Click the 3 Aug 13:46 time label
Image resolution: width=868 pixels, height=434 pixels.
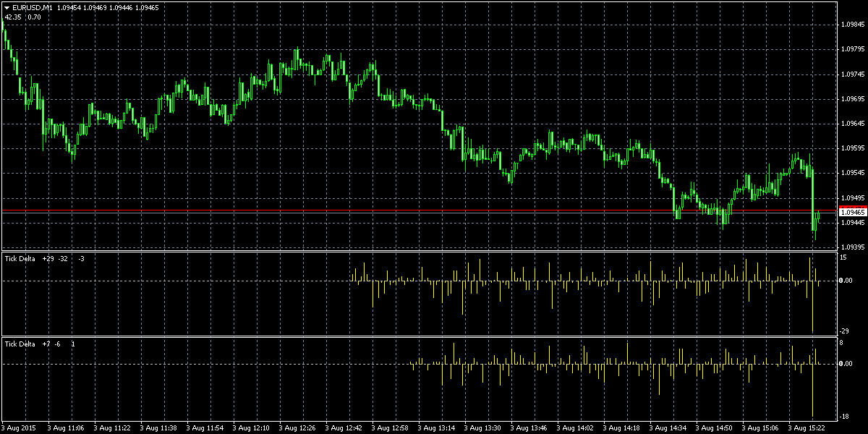[x=529, y=427]
